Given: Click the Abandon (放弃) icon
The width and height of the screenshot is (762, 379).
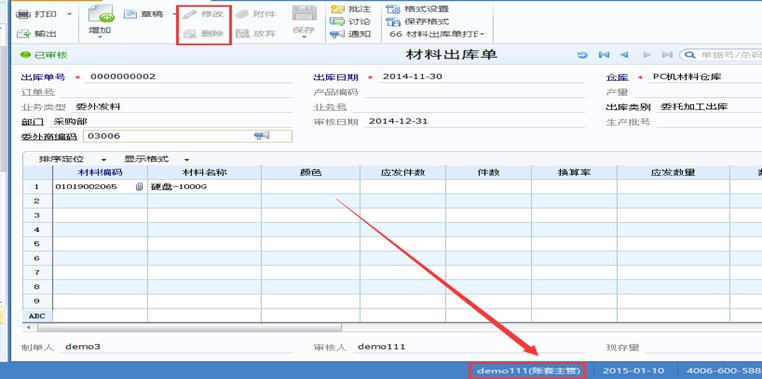Looking at the screenshot, I should tap(242, 34).
